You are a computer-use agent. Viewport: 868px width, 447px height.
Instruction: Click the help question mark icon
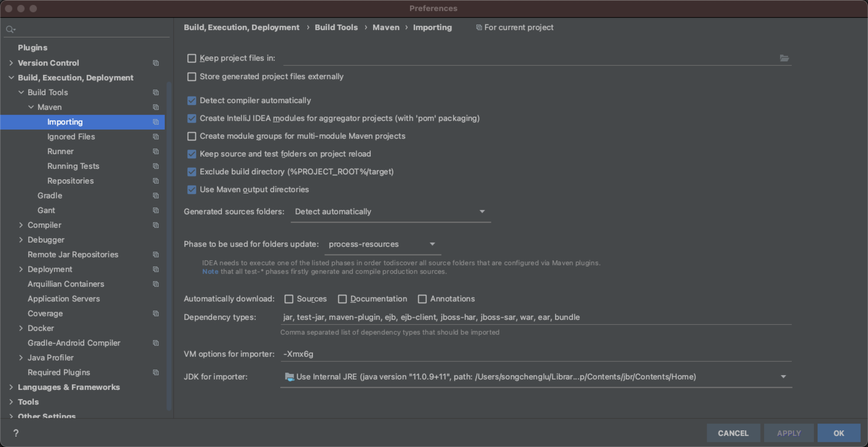pos(16,433)
